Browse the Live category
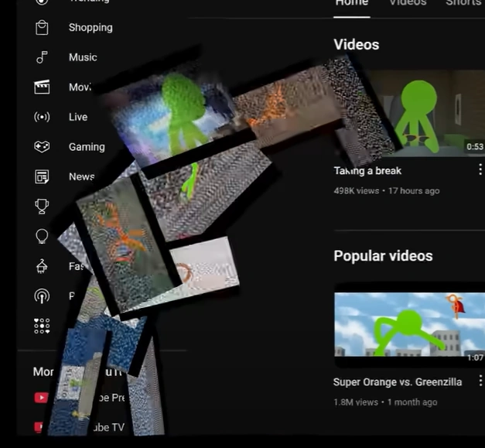The height and width of the screenshot is (448, 485). click(78, 117)
